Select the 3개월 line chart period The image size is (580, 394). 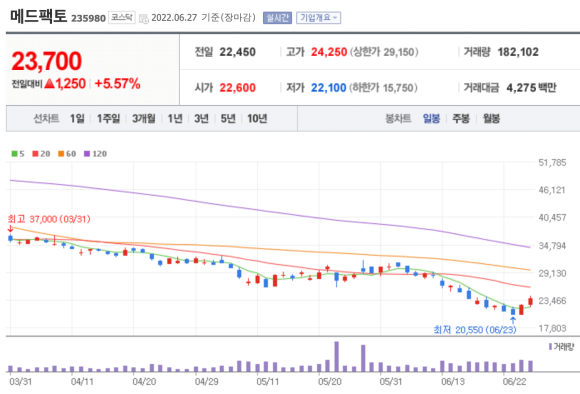coord(144,119)
